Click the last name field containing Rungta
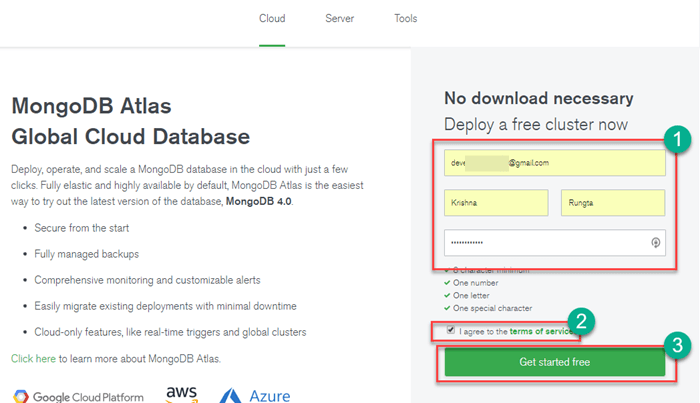The image size is (700, 403). (613, 202)
